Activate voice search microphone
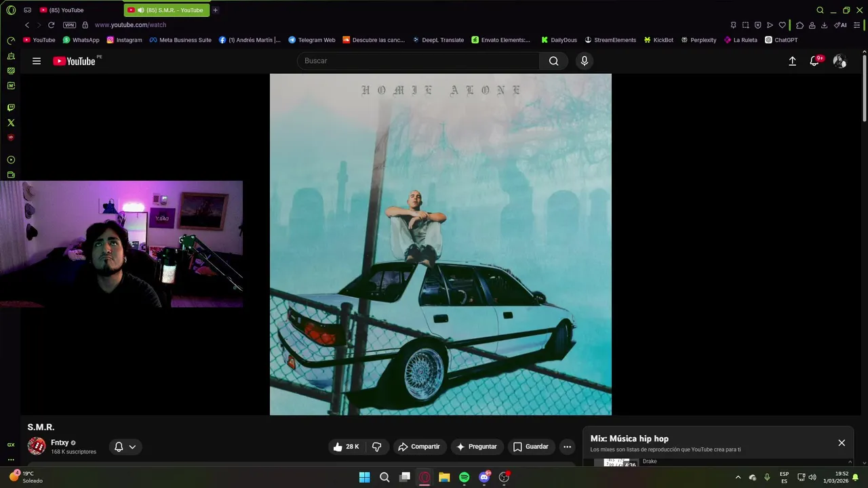Screen dimensions: 868x488 [585, 61]
